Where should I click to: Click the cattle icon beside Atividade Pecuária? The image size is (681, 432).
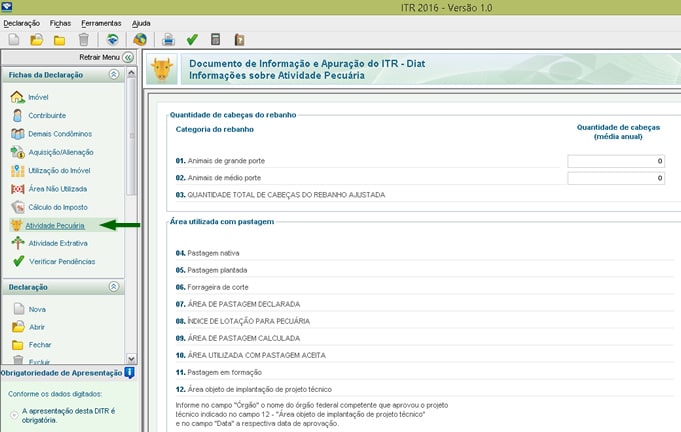coord(17,225)
